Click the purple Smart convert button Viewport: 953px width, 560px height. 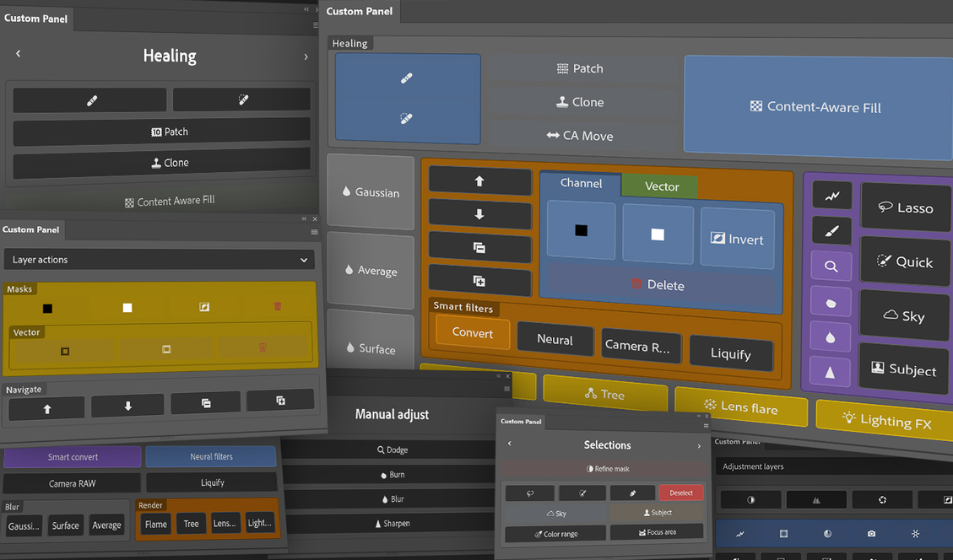(73, 457)
